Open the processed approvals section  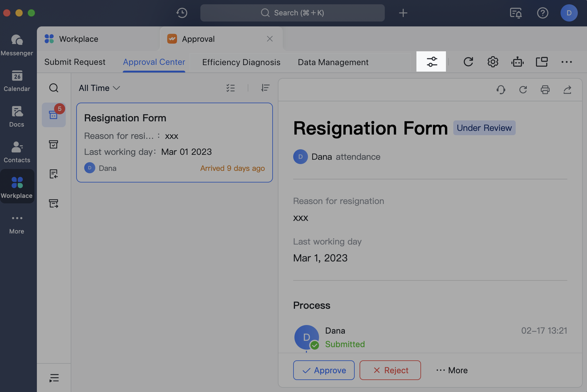(x=54, y=144)
